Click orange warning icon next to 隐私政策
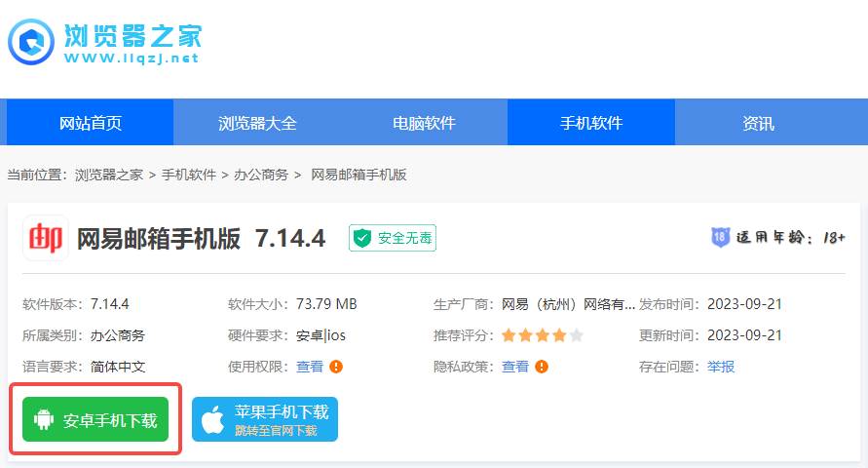 coord(542,367)
